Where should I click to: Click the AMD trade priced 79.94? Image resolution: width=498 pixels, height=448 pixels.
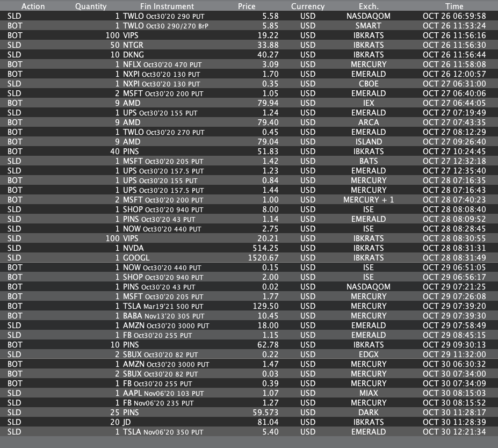[249, 103]
